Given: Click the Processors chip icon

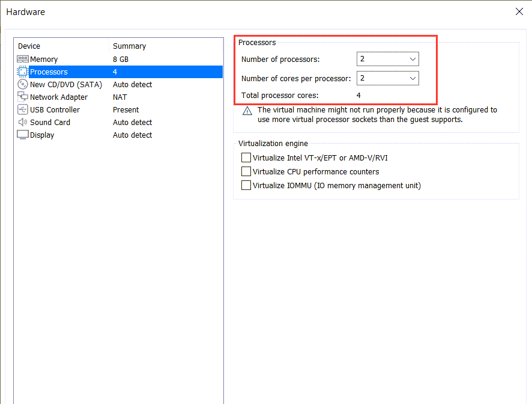Looking at the screenshot, I should pyautogui.click(x=23, y=72).
